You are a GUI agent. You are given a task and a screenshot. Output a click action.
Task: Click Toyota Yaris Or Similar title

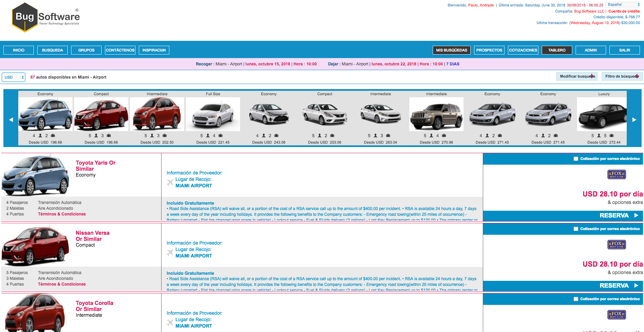click(95, 166)
